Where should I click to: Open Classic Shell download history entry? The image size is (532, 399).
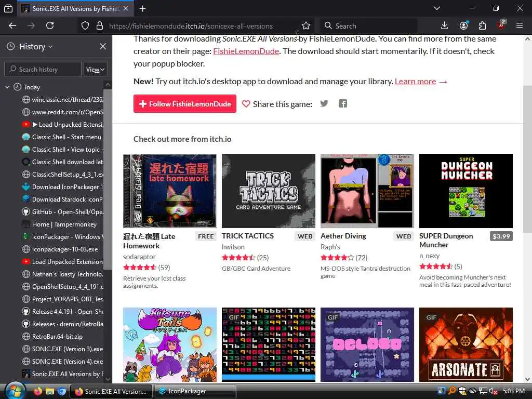[62, 162]
